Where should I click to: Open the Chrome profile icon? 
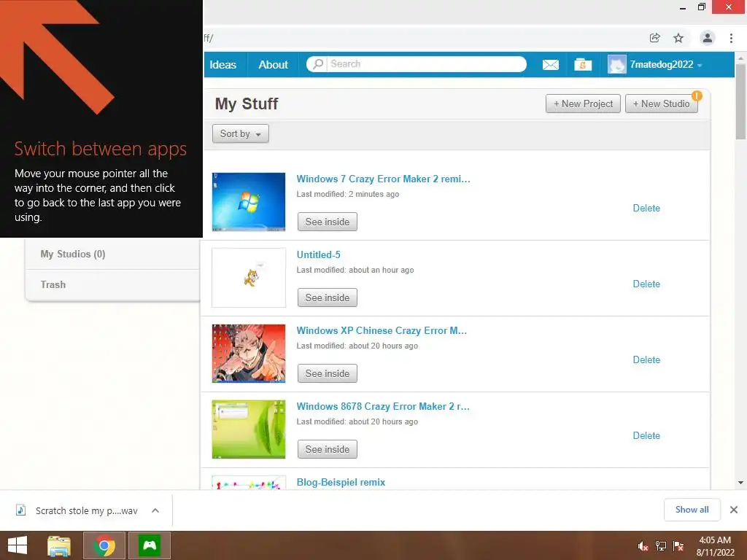click(x=708, y=38)
